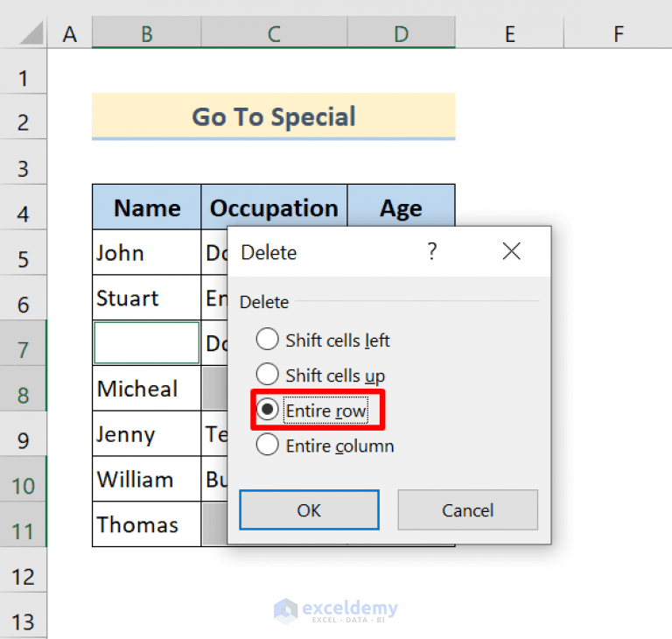Click the Name header cell
The height and width of the screenshot is (639, 672).
[x=147, y=207]
